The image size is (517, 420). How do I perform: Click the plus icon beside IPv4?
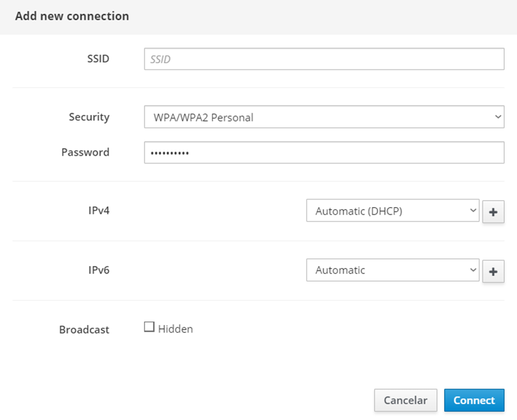pyautogui.click(x=493, y=212)
